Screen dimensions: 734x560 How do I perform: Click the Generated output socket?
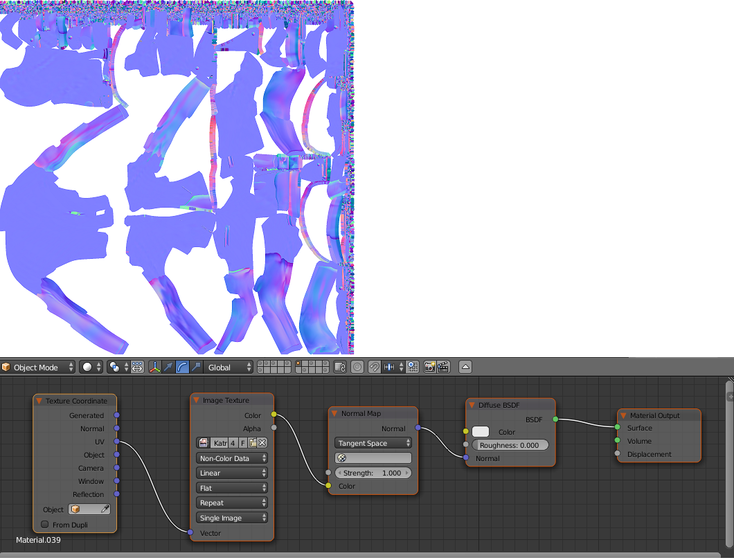(x=116, y=415)
